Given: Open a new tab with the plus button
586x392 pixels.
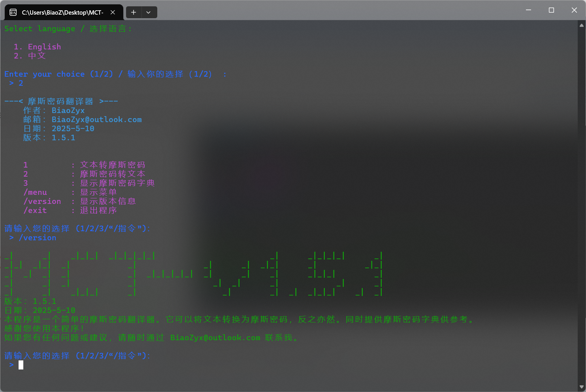Looking at the screenshot, I should 134,12.
